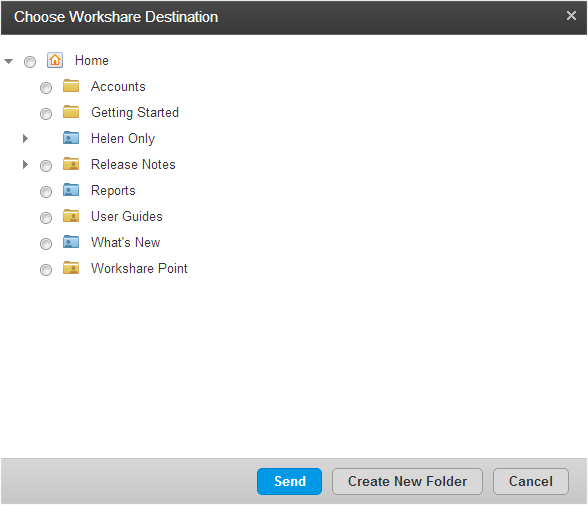Select the Accounts radio button

[46, 88]
